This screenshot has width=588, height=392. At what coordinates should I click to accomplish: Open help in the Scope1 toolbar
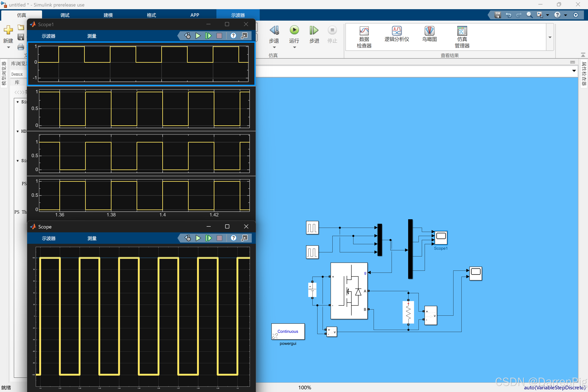(233, 36)
